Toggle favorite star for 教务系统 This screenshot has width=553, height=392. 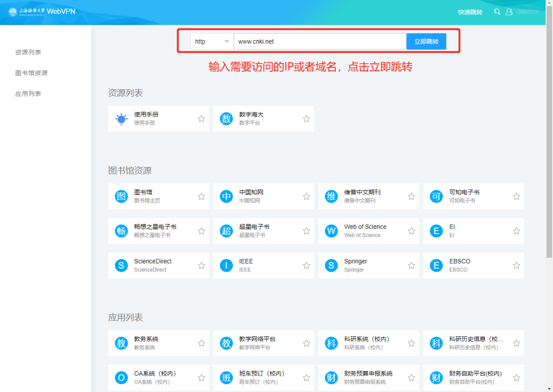click(201, 343)
